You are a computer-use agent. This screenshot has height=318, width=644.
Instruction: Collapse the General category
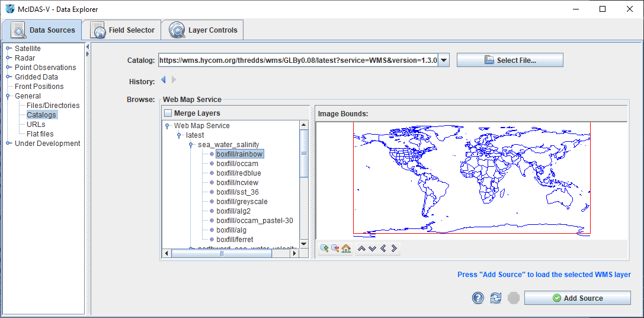(x=9, y=97)
